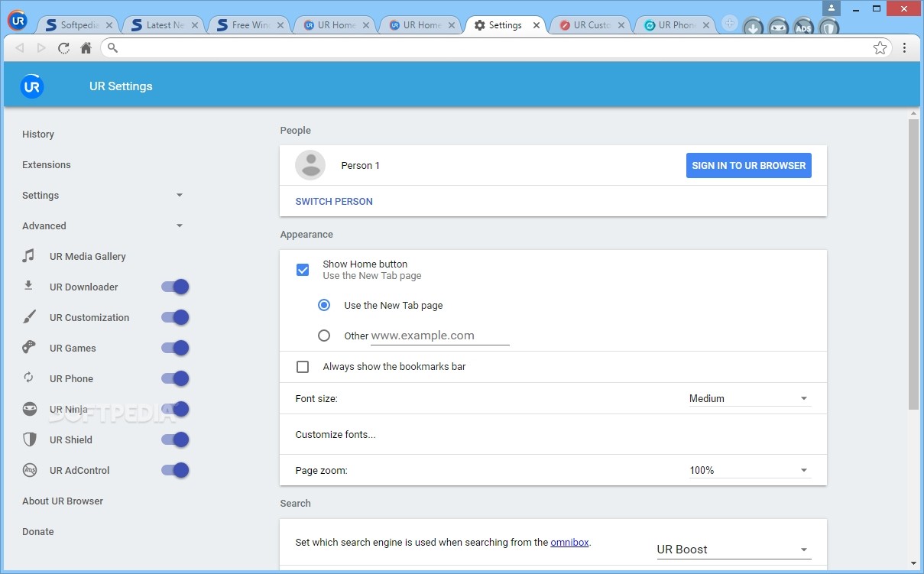Click the profile icon in the title bar
Image resolution: width=924 pixels, height=574 pixels.
[832, 8]
